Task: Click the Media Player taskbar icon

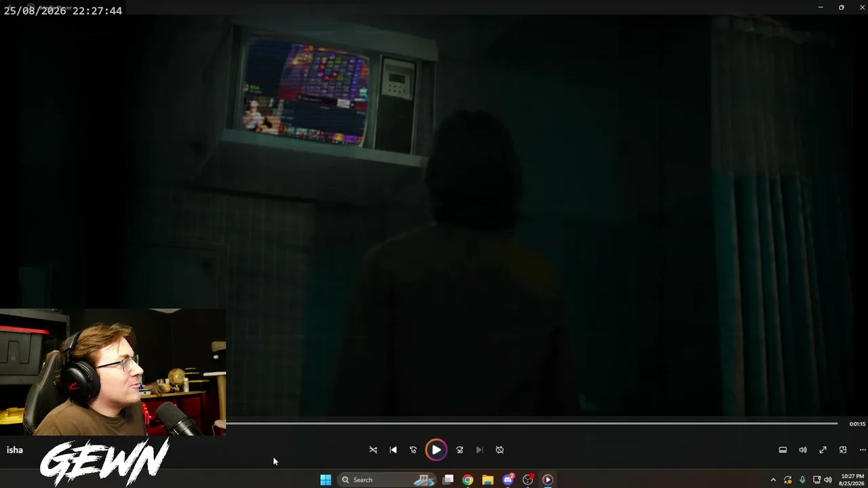Action: pyautogui.click(x=548, y=480)
